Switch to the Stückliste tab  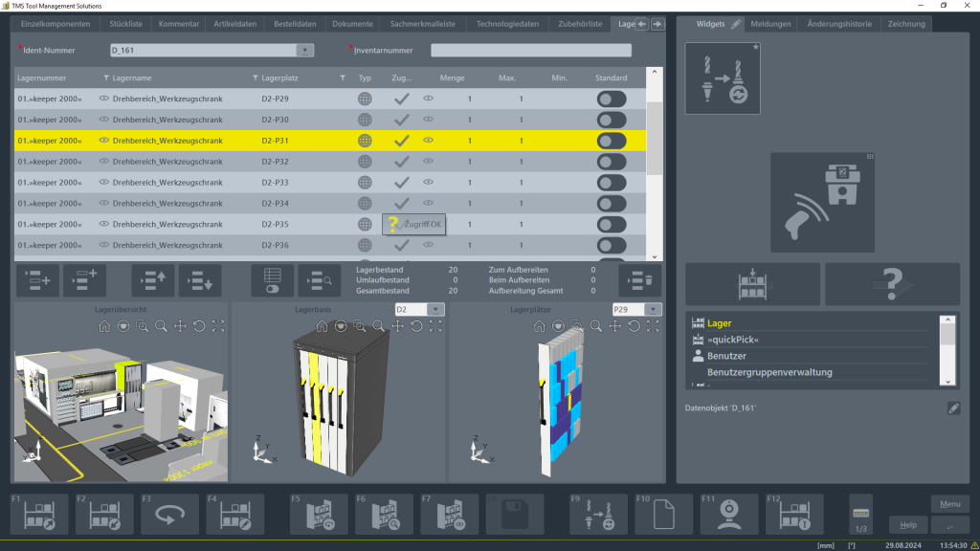tap(127, 23)
